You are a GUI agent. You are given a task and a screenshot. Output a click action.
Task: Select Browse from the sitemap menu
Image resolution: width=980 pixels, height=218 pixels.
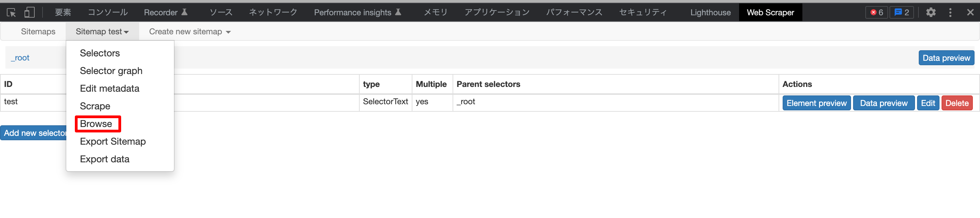click(96, 124)
